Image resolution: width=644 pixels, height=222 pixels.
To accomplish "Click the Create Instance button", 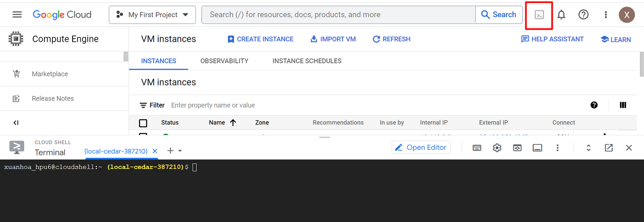I will [x=260, y=39].
